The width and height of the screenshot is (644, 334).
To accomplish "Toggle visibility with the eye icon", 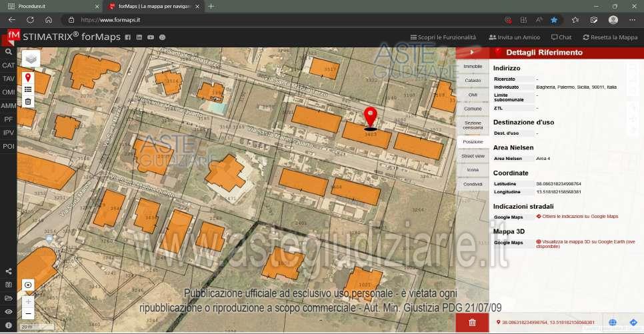I will point(9,311).
